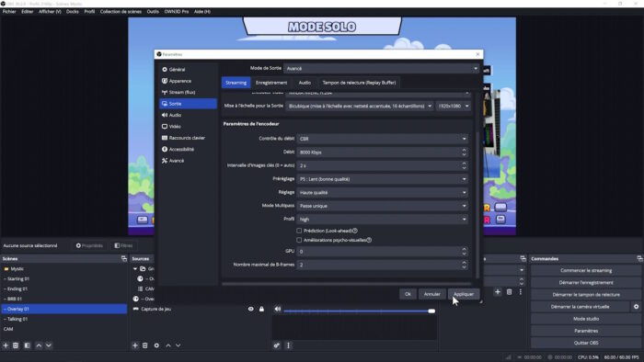Viewport: 644px width, 362px height.
Task: Open Raccourcis clavier settings category
Action: pos(188,138)
